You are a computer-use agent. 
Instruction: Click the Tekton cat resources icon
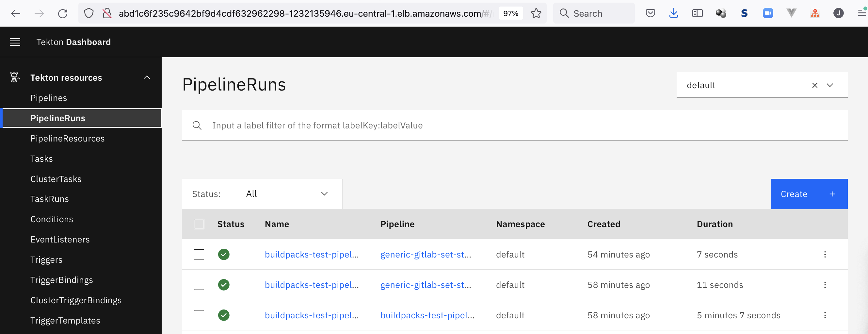pyautogui.click(x=15, y=77)
